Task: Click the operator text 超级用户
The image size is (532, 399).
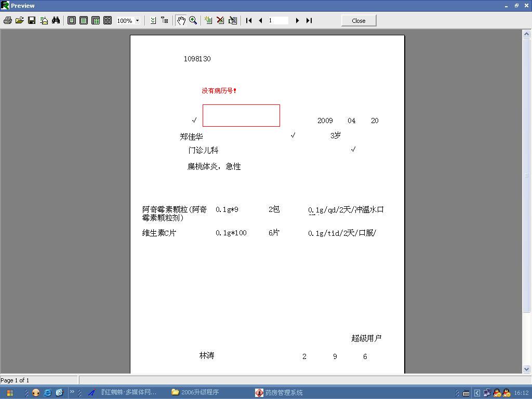Action: (x=366, y=338)
